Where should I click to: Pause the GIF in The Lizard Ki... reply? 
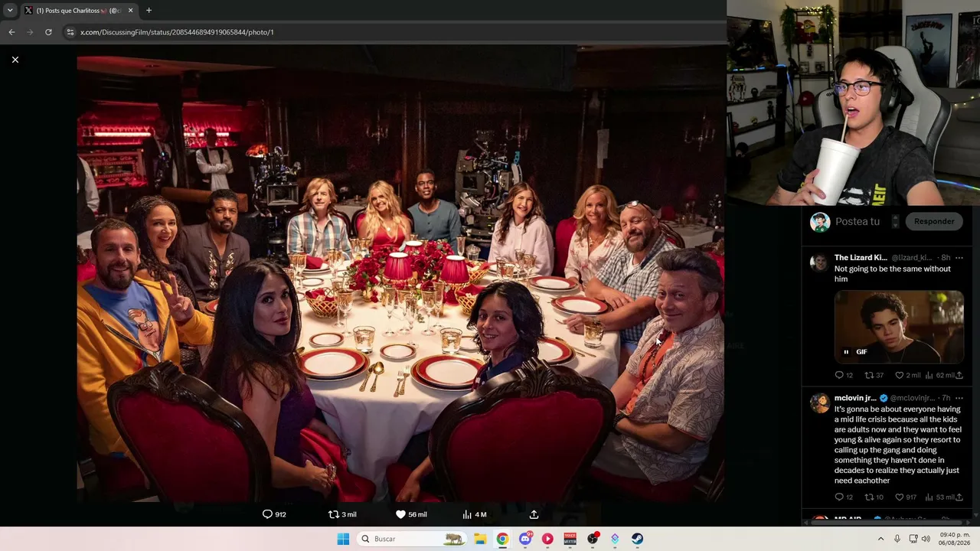click(x=846, y=352)
